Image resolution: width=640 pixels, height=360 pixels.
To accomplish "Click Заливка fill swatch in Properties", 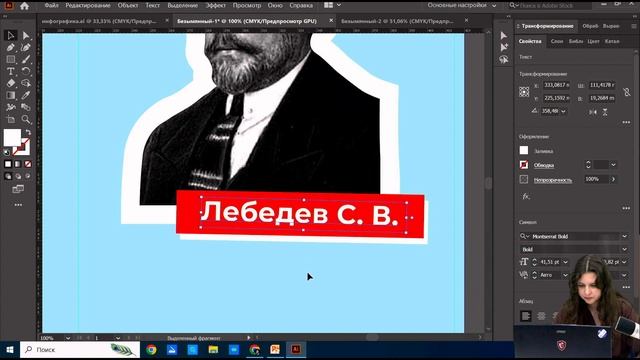I will point(524,151).
